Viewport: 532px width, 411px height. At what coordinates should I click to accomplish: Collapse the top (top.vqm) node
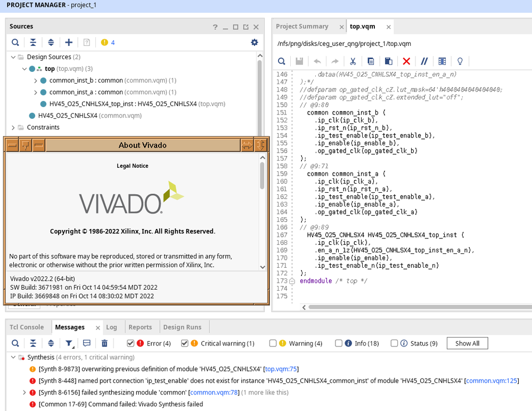24,69
